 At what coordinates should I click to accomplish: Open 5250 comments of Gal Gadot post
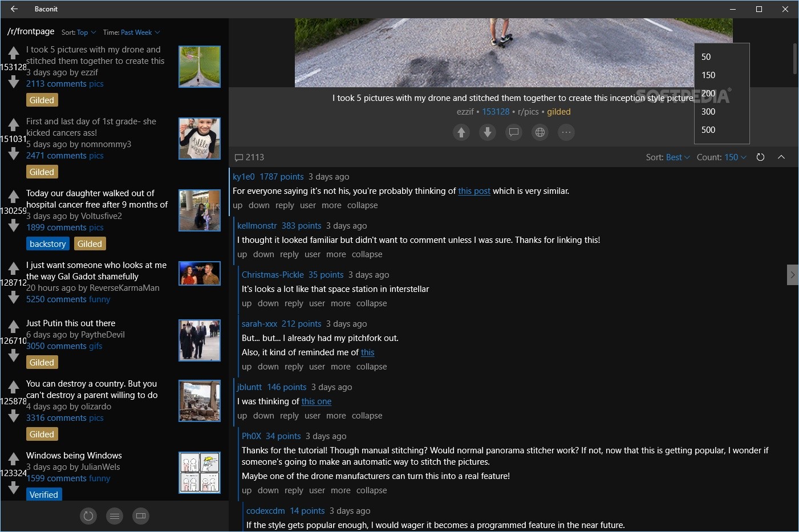(56, 299)
